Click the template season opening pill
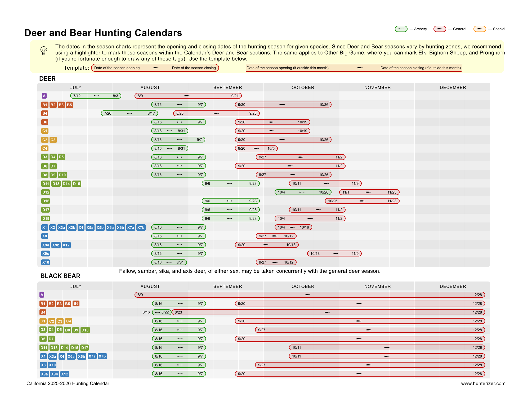This screenshot has height=411, width=532. pos(155,68)
